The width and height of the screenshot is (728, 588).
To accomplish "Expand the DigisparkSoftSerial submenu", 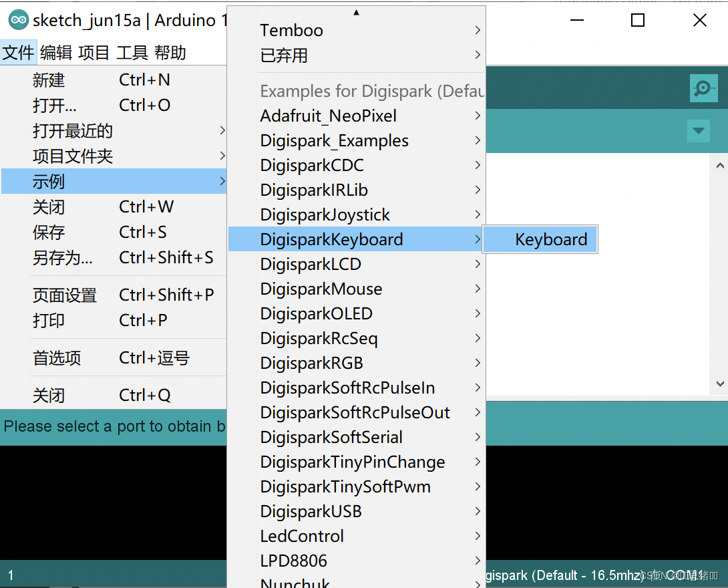I will (357, 437).
